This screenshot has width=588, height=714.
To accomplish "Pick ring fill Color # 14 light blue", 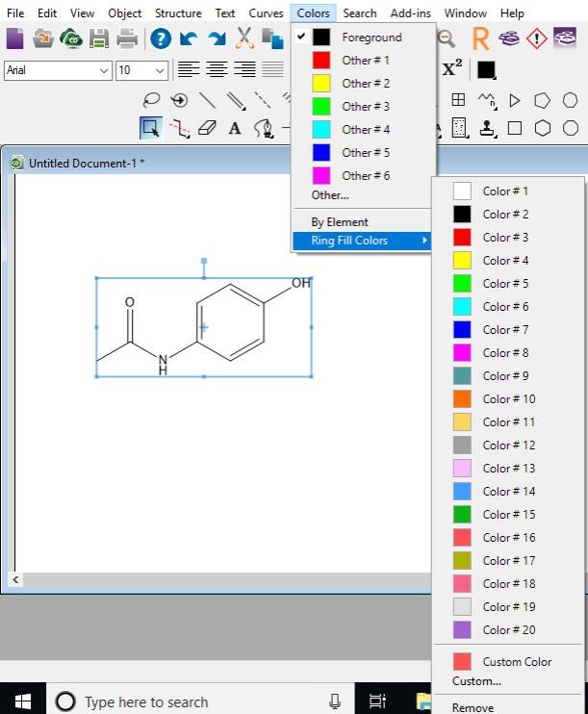I will point(508,492).
